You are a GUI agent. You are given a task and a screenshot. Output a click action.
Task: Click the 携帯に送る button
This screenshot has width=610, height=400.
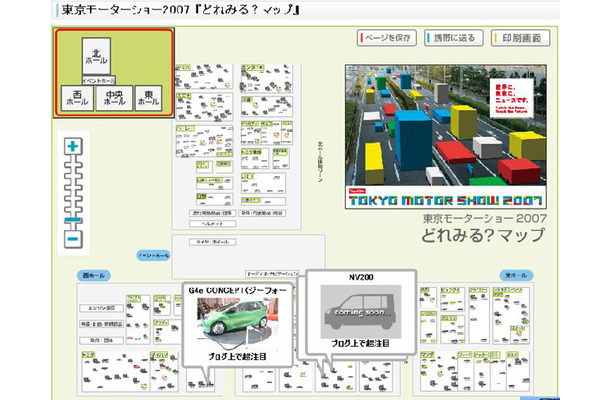(454, 38)
